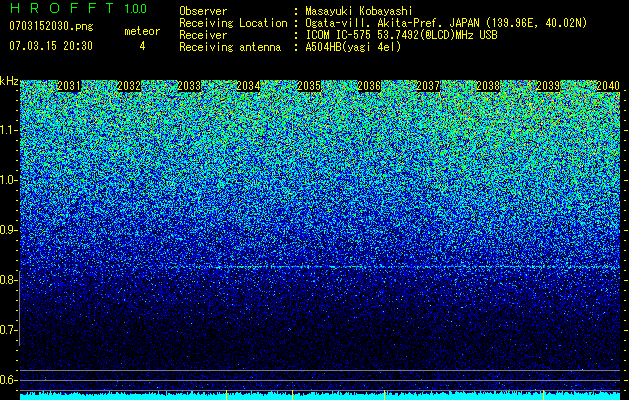Click the meteor count label
The height and width of the screenshot is (400, 629).
(x=142, y=31)
